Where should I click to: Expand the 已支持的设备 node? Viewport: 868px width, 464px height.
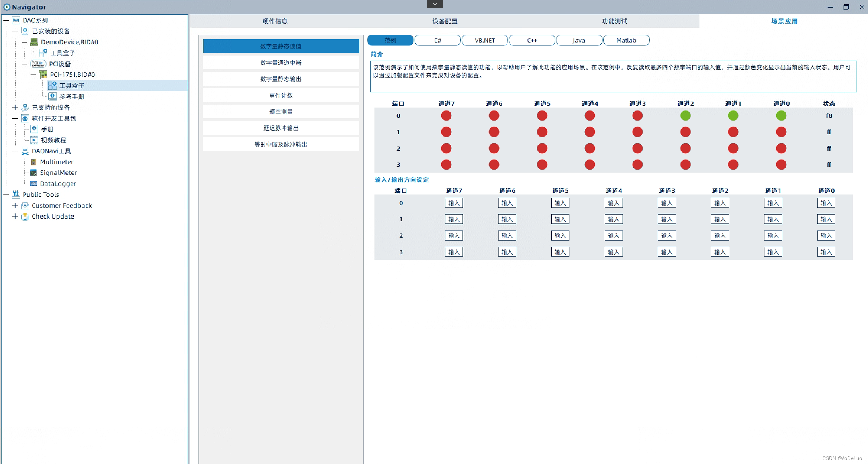15,107
